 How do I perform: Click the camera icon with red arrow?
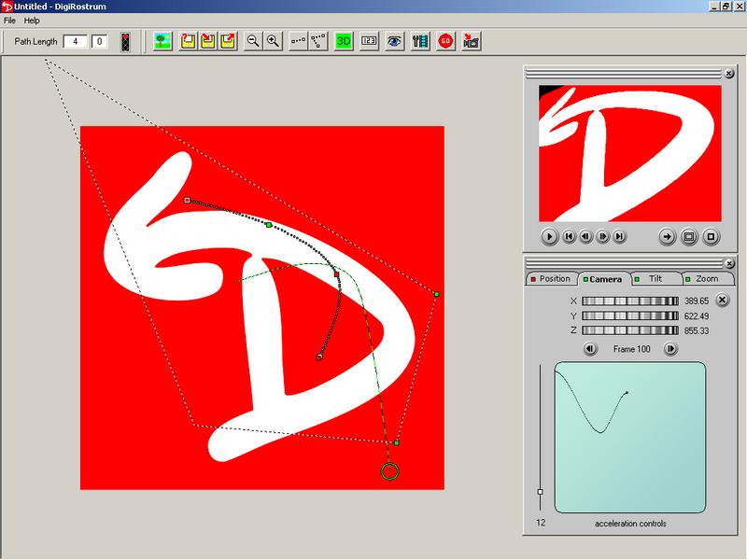tap(472, 41)
